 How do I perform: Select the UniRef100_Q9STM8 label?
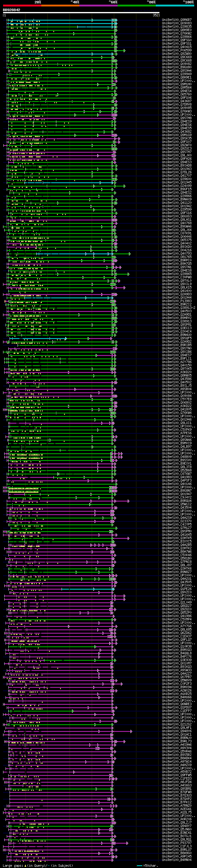pyautogui.click(x=177, y=118)
